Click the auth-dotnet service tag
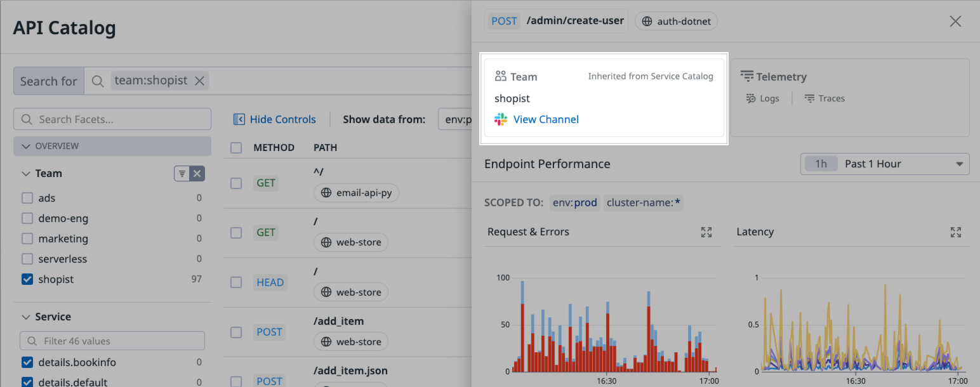The image size is (980, 387). pyautogui.click(x=676, y=21)
